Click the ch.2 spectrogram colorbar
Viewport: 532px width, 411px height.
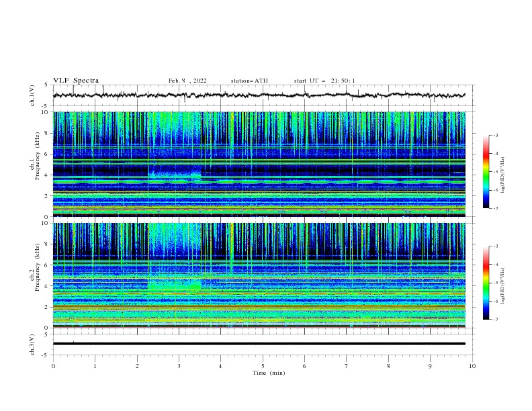tap(486, 283)
